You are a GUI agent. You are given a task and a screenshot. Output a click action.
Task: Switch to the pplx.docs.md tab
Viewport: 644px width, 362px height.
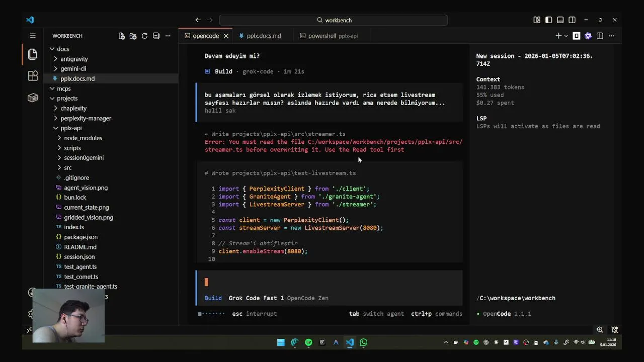point(264,36)
